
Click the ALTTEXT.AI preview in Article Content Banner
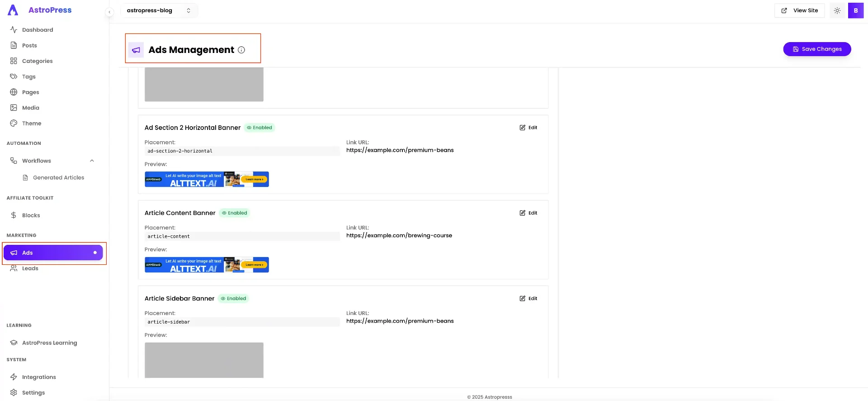[x=207, y=265]
